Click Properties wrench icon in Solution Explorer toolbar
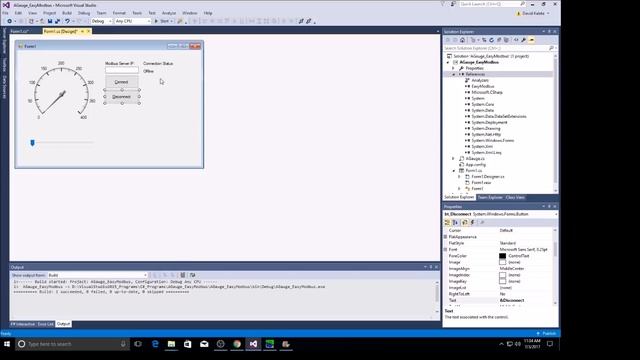 pyautogui.click(x=523, y=40)
